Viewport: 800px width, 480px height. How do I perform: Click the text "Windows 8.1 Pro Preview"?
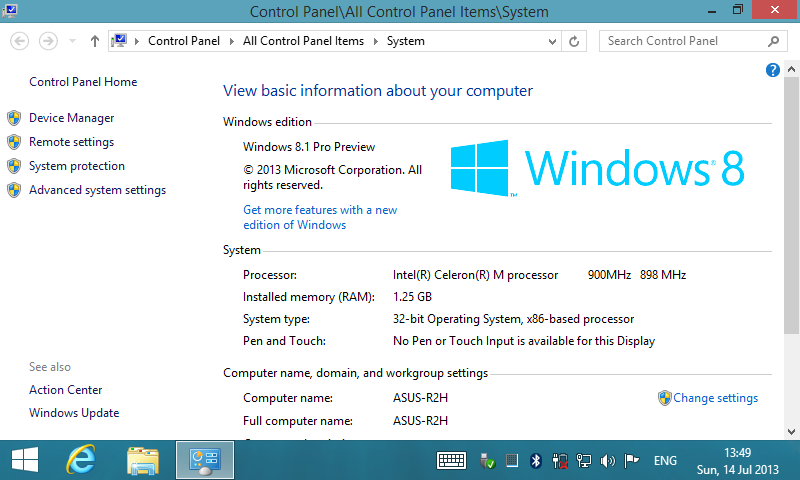(x=309, y=147)
